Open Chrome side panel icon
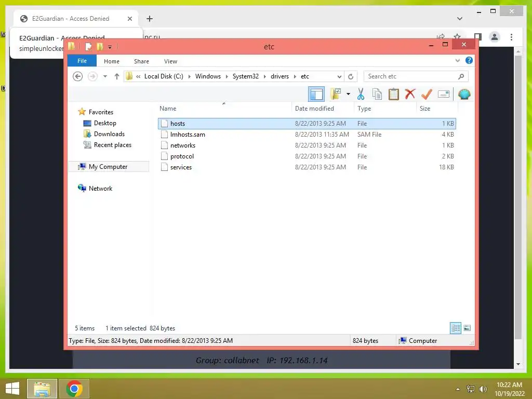This screenshot has width=532, height=399. 478,37
